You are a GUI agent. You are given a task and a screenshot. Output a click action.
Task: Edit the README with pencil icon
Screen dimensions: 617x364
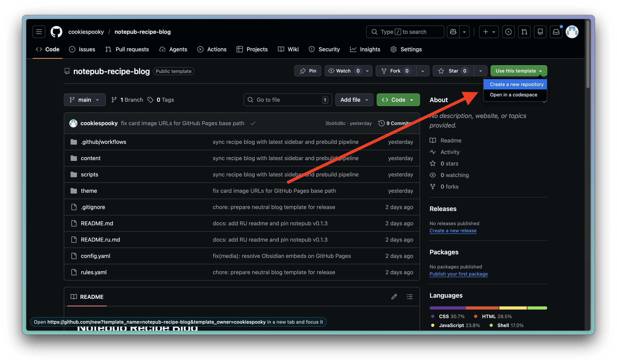(394, 297)
